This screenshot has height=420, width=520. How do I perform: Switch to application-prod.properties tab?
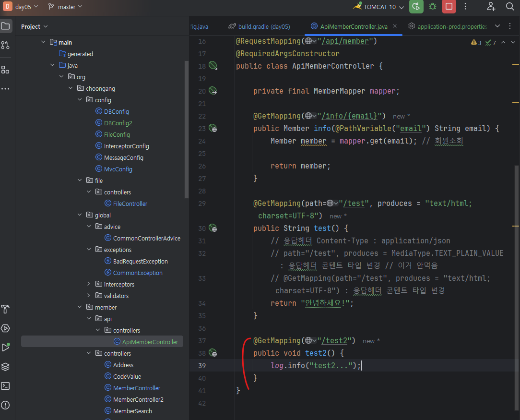click(448, 26)
